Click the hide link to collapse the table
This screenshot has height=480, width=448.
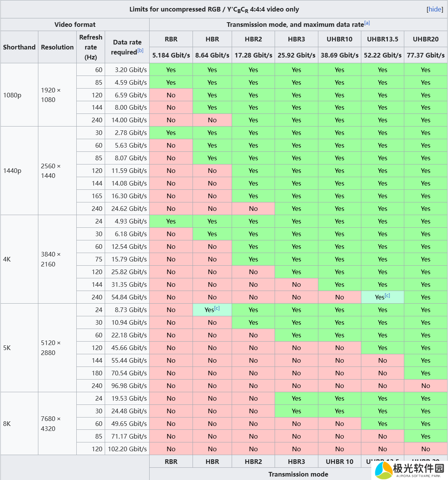coord(435,9)
